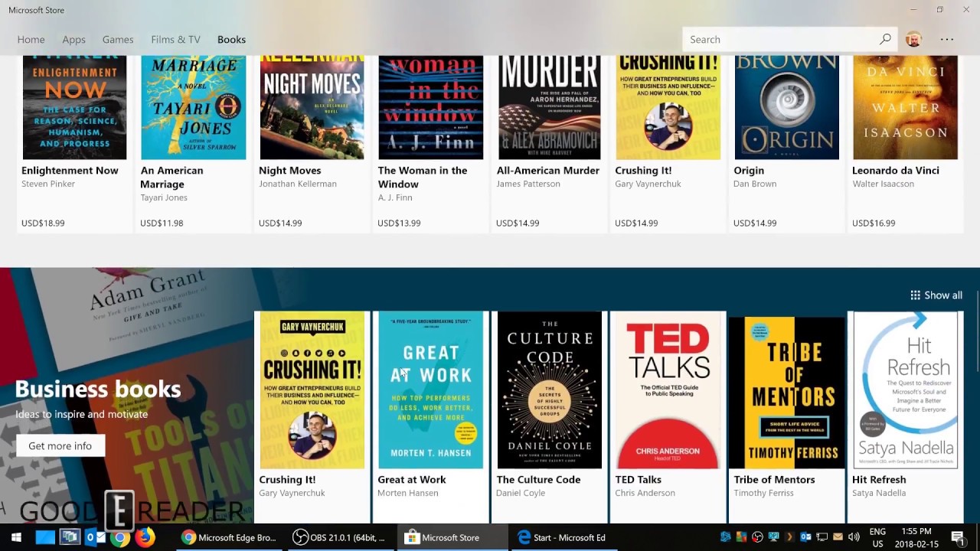Open Leonardo da Vinci title link
The height and width of the screenshot is (551, 980).
click(897, 171)
